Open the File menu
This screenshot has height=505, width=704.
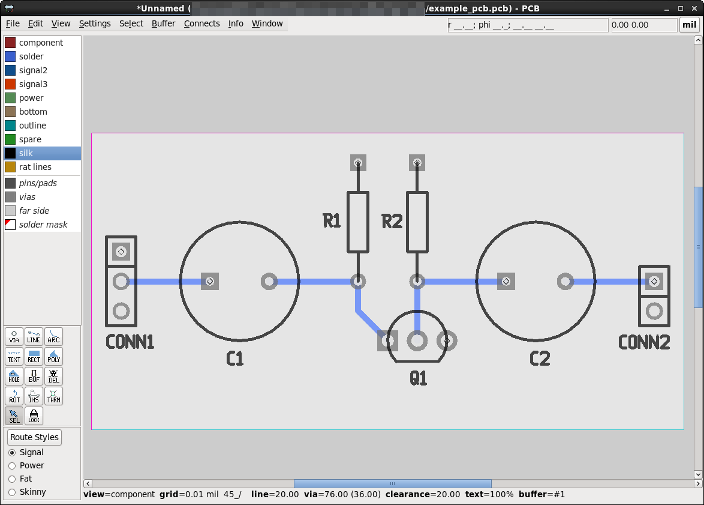13,24
